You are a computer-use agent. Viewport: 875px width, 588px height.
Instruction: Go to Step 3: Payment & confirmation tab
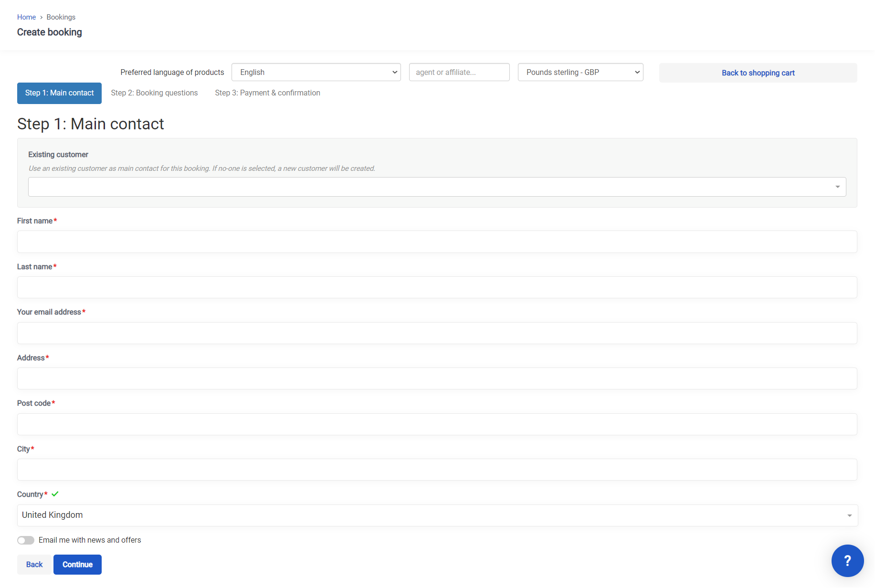[267, 93]
